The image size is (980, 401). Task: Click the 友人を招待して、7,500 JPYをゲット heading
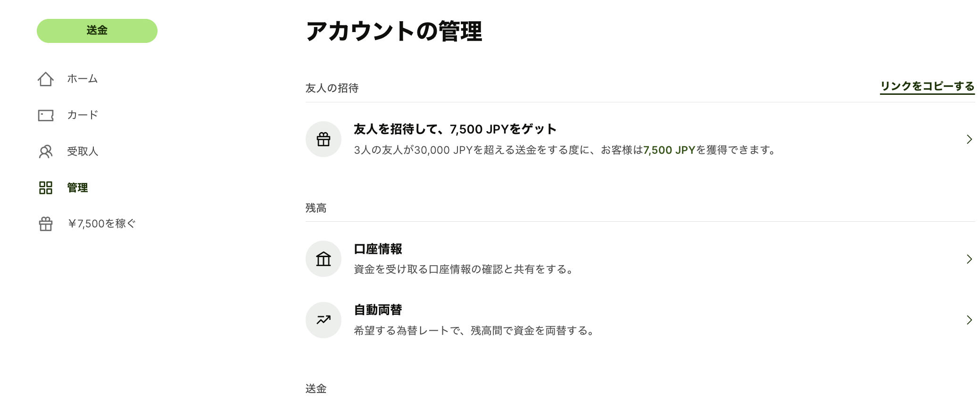tap(455, 129)
